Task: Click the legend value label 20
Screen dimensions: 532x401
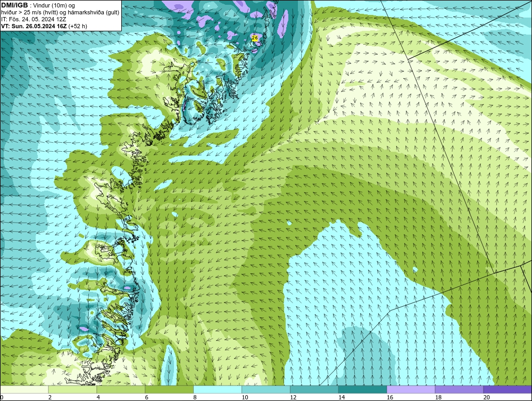Action: pyautogui.click(x=487, y=397)
